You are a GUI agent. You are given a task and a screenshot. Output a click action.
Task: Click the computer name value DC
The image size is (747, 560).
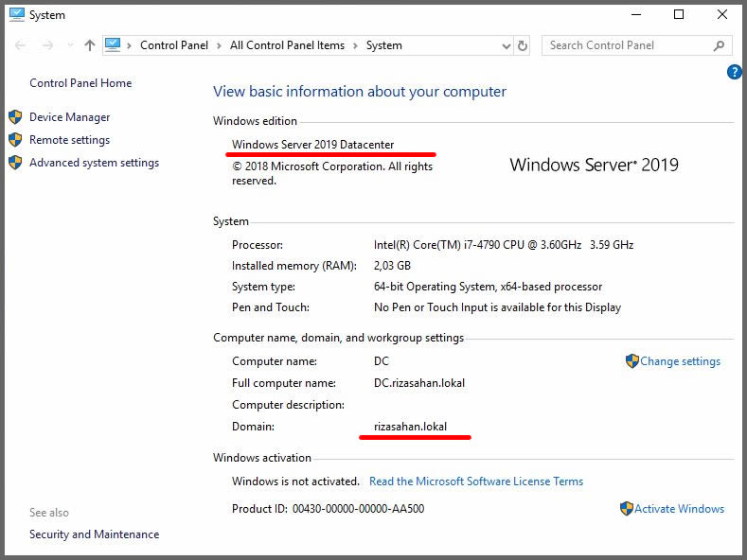[382, 361]
